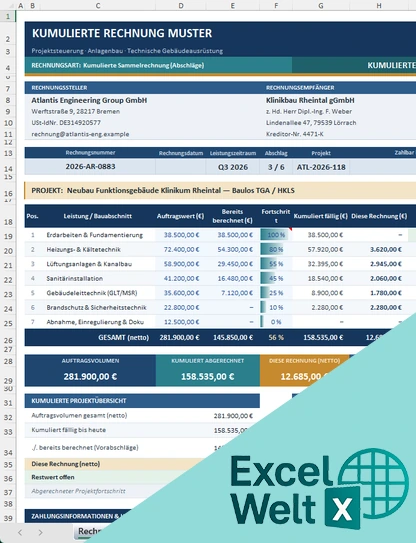Select ./. bereits berechnet (Vorabschläge) cell
The image size is (416, 543).
[x=85, y=448]
